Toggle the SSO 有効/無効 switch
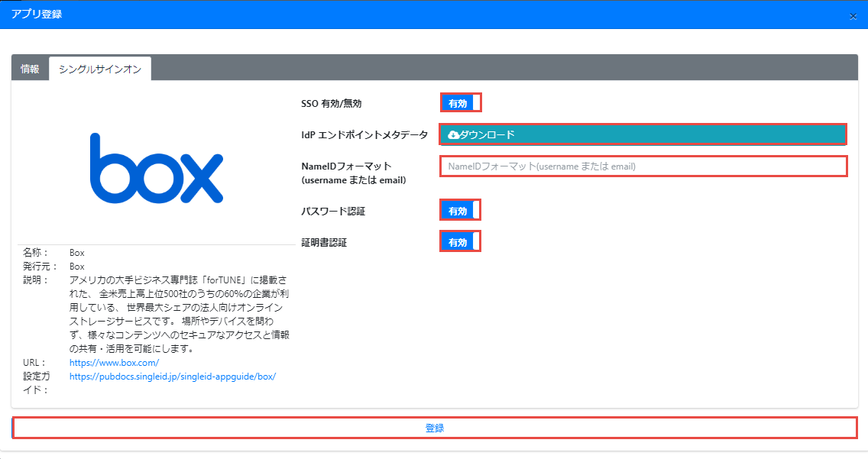The image size is (868, 459). (461, 103)
